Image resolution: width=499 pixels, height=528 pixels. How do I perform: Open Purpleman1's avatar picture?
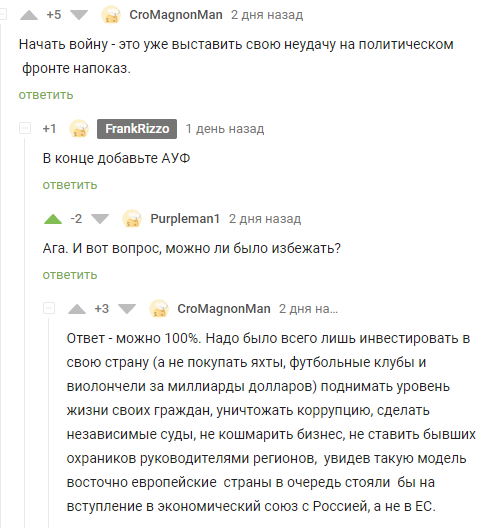[132, 219]
